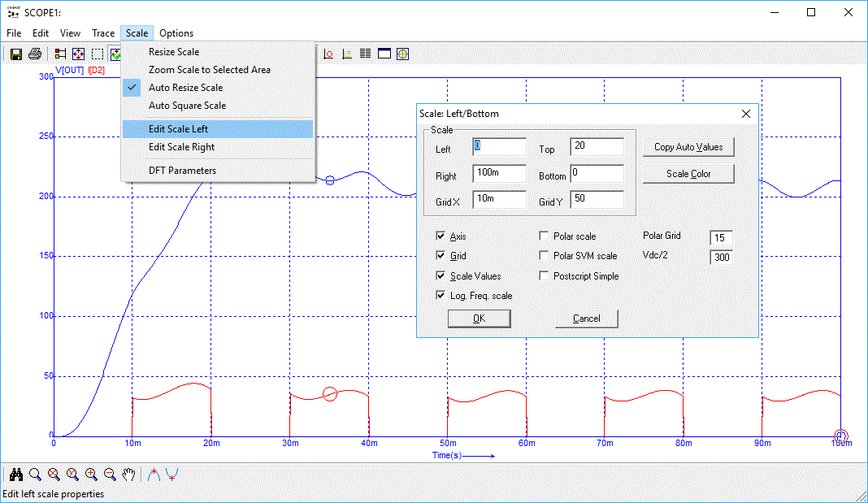Viewport: 868px width, 503px height.
Task: Enable the Postscript Simple checkbox
Action: coord(544,275)
